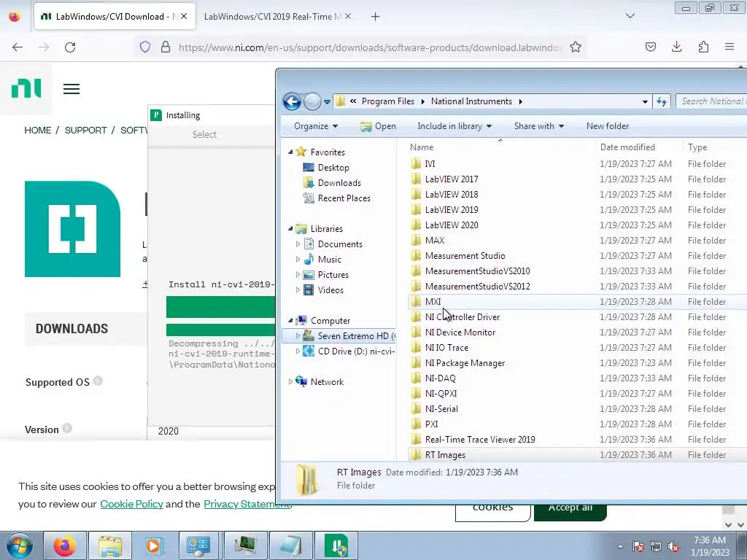Click Supported OS info icon
Image resolution: width=747 pixels, height=560 pixels.
(98, 381)
